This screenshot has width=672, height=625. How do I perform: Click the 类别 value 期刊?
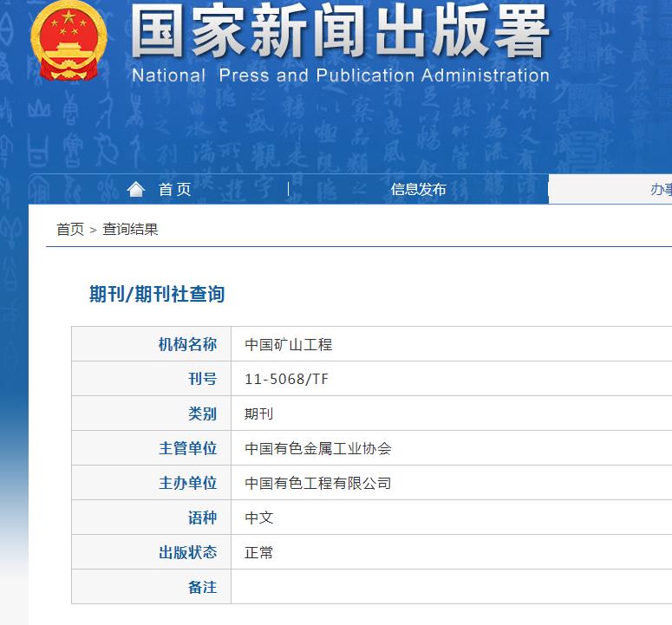tap(258, 413)
